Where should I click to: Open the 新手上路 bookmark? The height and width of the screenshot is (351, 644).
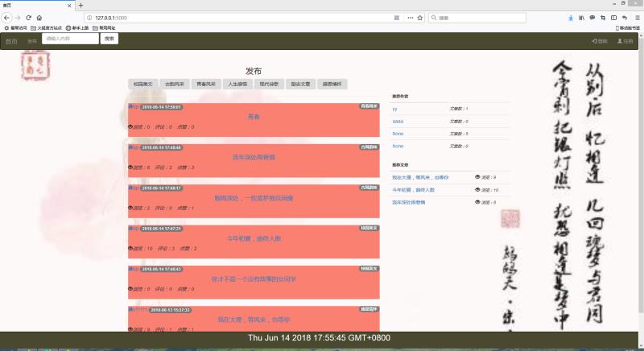tap(77, 28)
